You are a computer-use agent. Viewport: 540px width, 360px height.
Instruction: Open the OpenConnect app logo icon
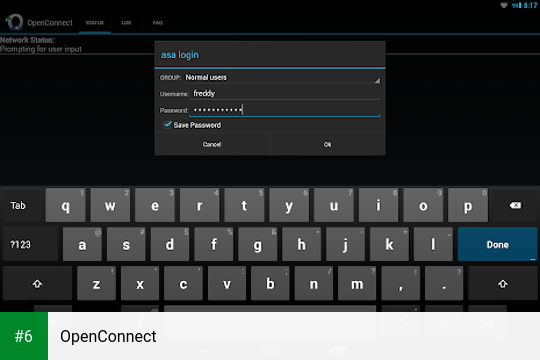point(14,22)
